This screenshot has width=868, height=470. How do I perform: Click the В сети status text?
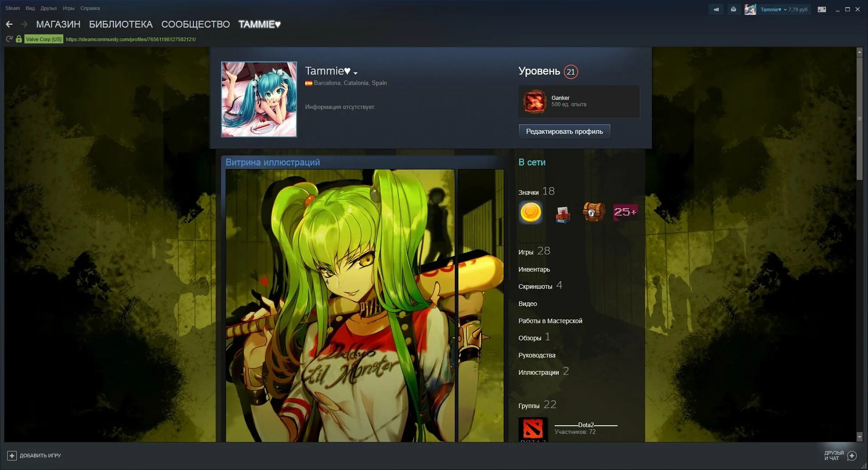pyautogui.click(x=532, y=162)
